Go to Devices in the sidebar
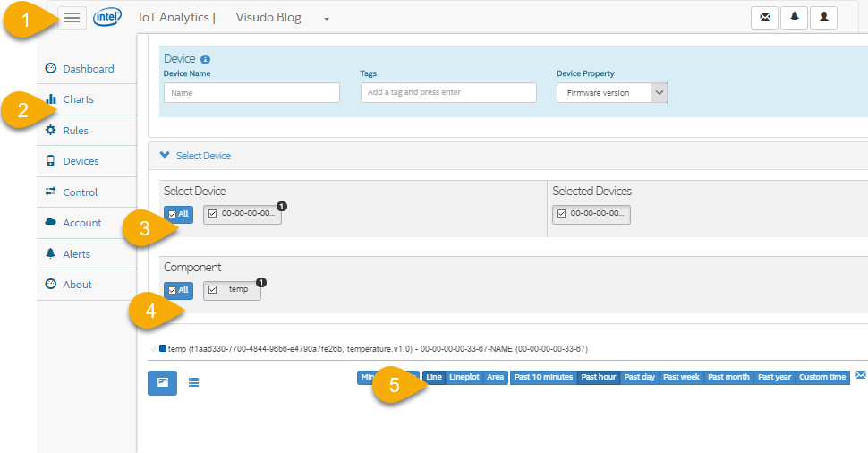The height and width of the screenshot is (453, 868). coord(81,161)
